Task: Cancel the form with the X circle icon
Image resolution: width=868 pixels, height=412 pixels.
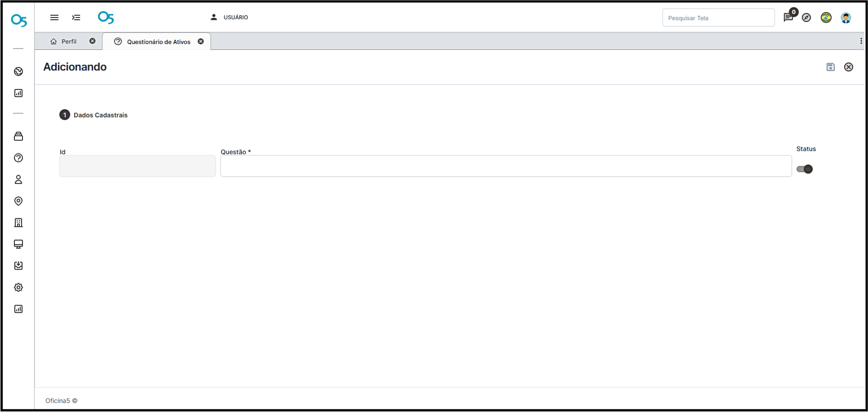Action: [848, 67]
